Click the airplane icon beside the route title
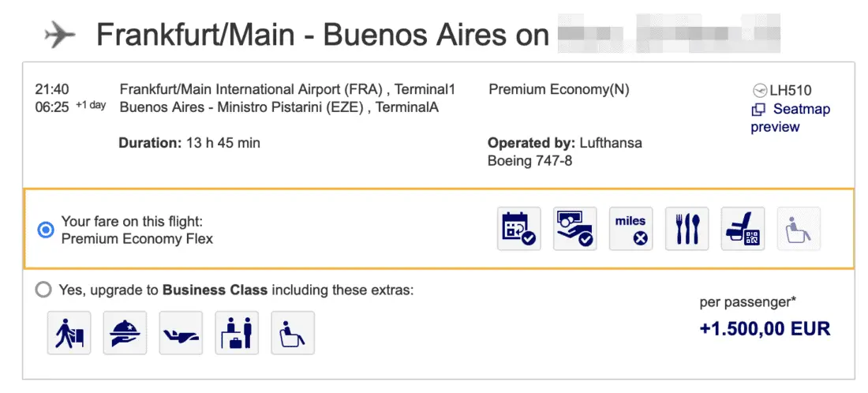868x393 pixels. pos(60,35)
